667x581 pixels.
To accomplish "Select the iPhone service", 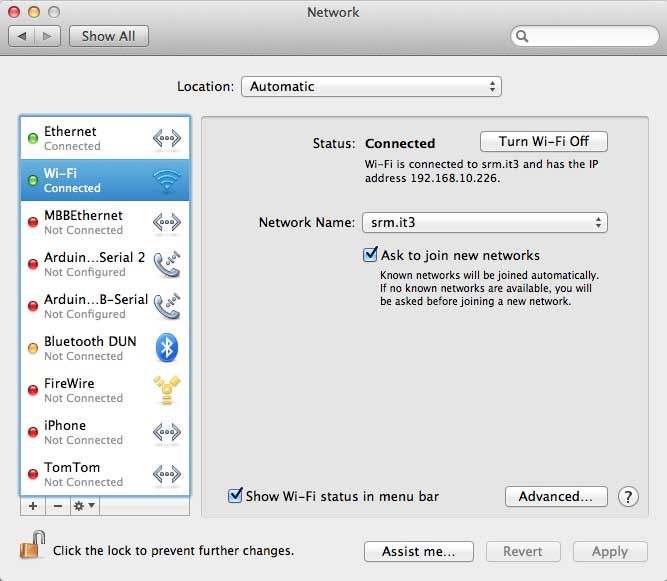I will tap(105, 432).
